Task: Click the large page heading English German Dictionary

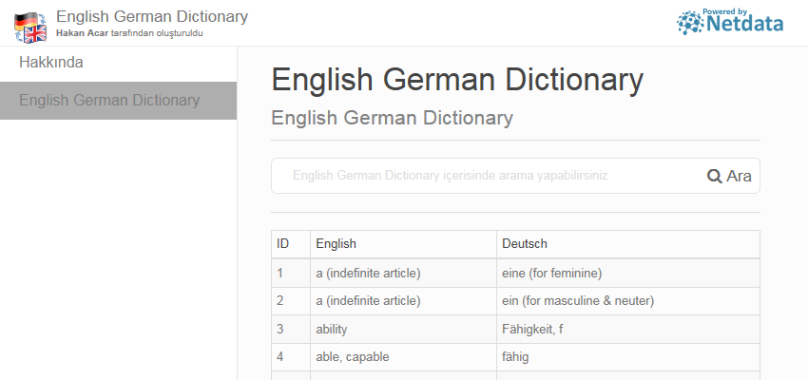Action: pyautogui.click(x=458, y=80)
